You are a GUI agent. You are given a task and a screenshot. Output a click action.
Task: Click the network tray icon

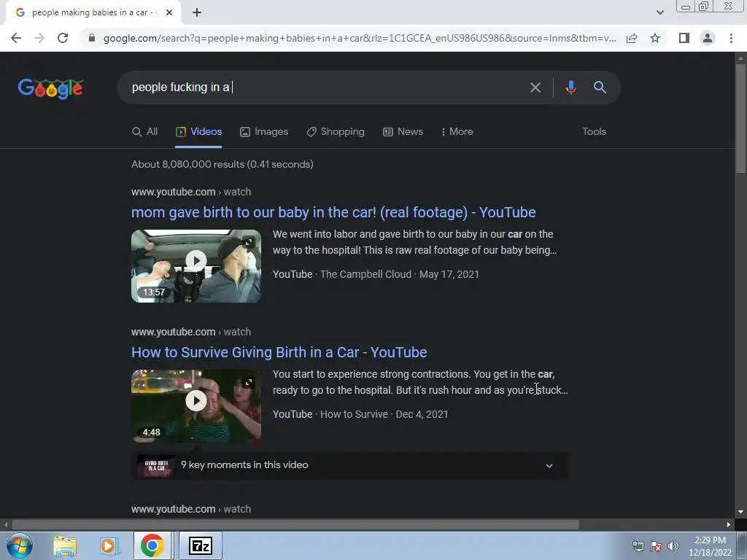tap(638, 546)
